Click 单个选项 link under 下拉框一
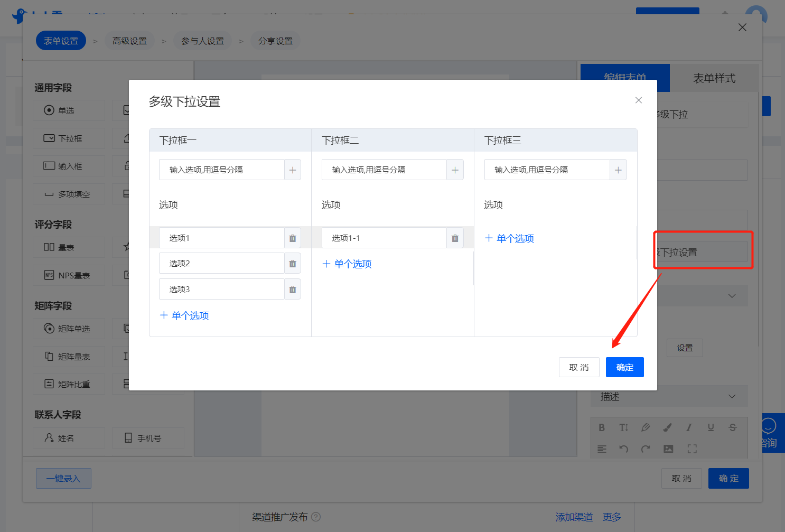Image resolution: width=785 pixels, height=532 pixels. click(x=184, y=315)
